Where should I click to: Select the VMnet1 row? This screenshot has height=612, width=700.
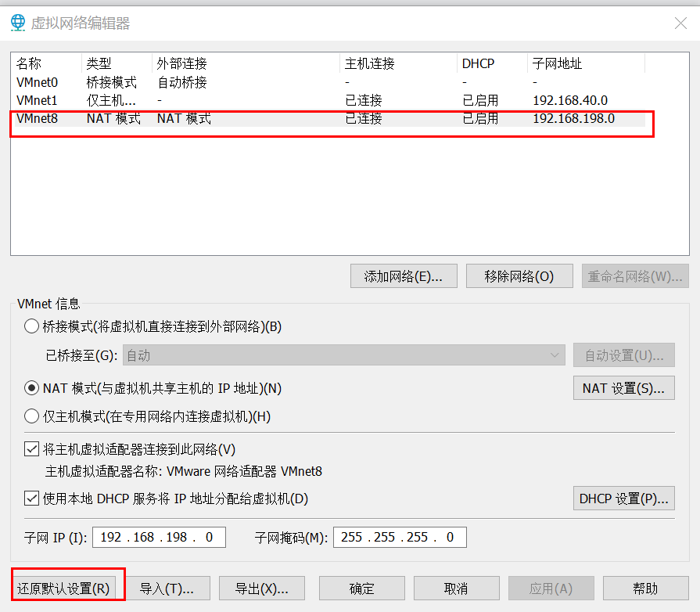pos(329,100)
